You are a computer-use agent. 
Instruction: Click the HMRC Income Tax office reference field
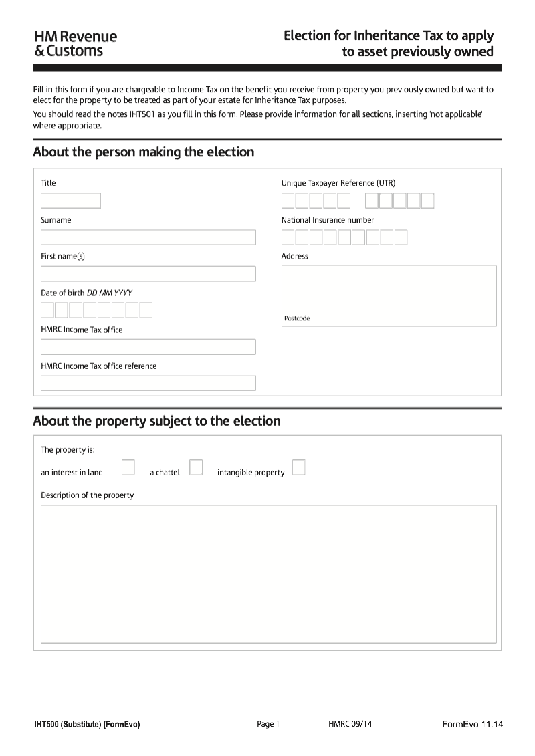(x=148, y=383)
